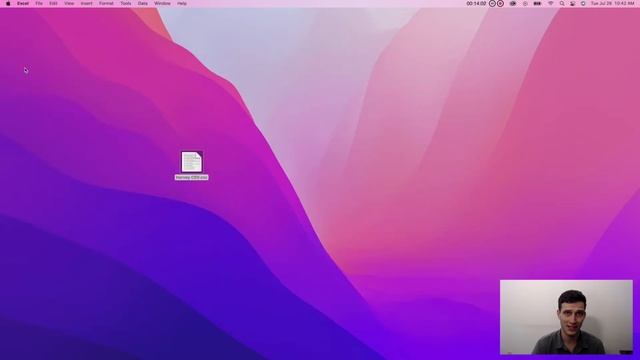
Task: Open the battery status icon
Action: [x=537, y=3]
